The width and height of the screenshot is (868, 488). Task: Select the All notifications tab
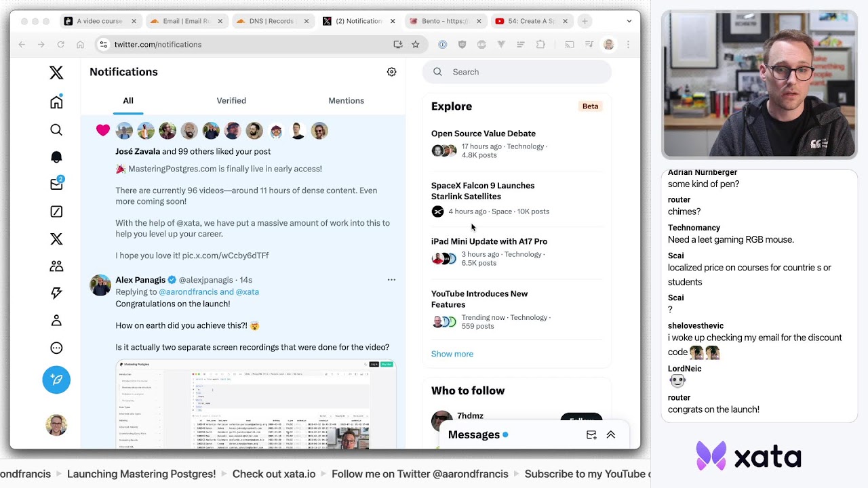click(128, 100)
